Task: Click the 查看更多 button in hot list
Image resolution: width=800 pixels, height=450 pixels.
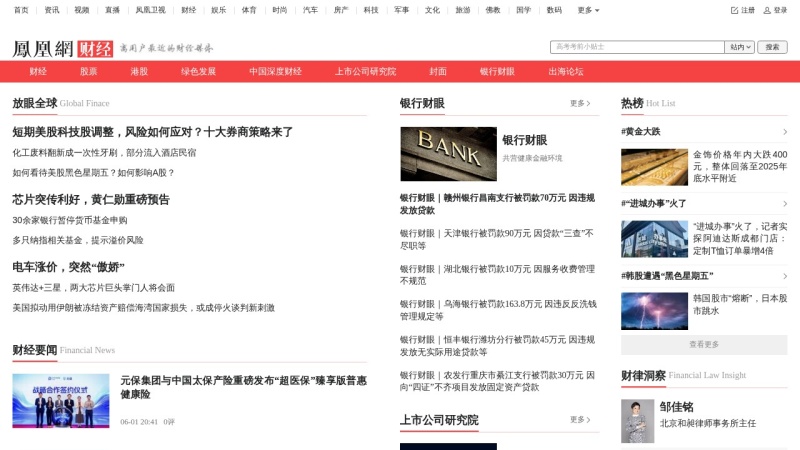Action: pos(704,344)
